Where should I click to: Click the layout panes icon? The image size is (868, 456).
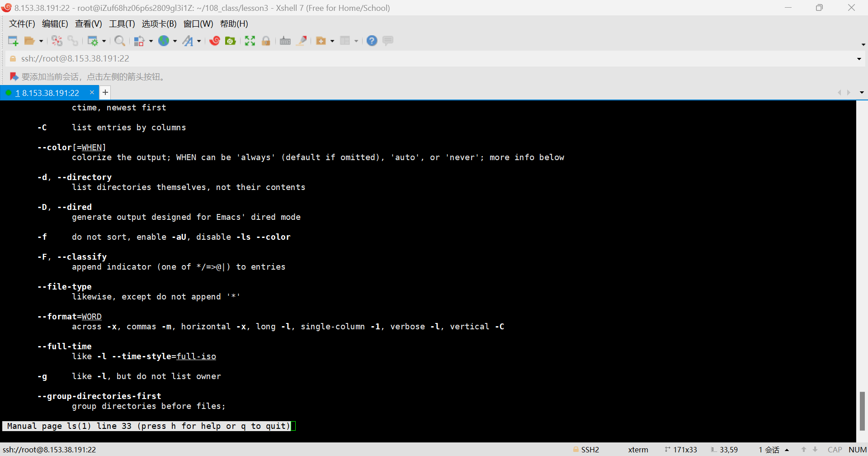(x=345, y=41)
